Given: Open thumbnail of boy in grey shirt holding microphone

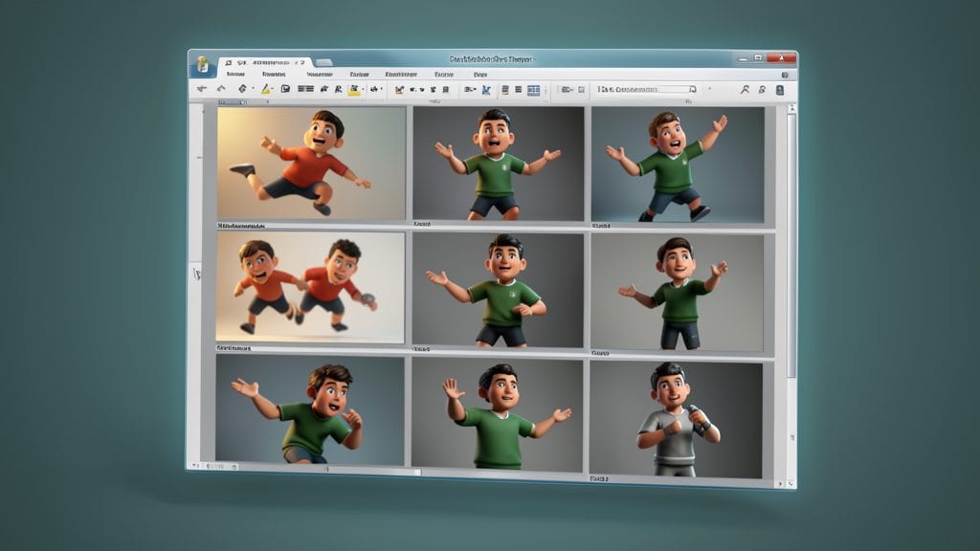Looking at the screenshot, I should (x=676, y=419).
